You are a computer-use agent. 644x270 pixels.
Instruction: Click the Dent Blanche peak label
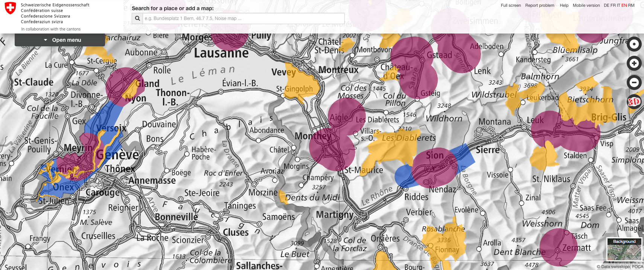(x=519, y=252)
